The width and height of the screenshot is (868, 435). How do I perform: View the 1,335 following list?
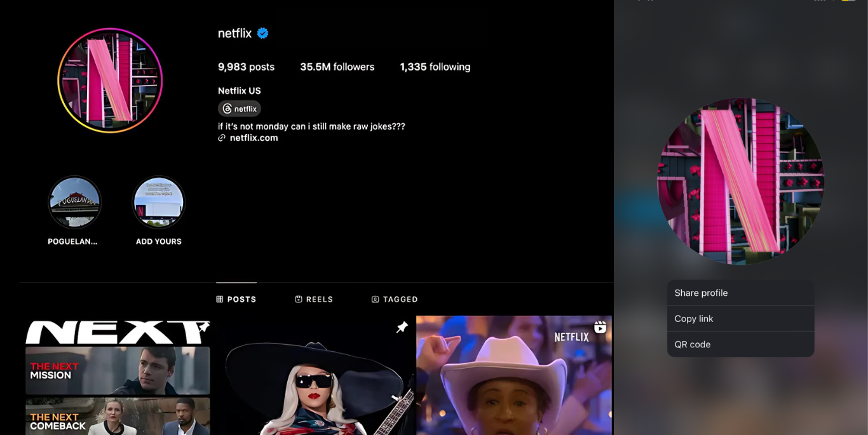pyautogui.click(x=435, y=67)
